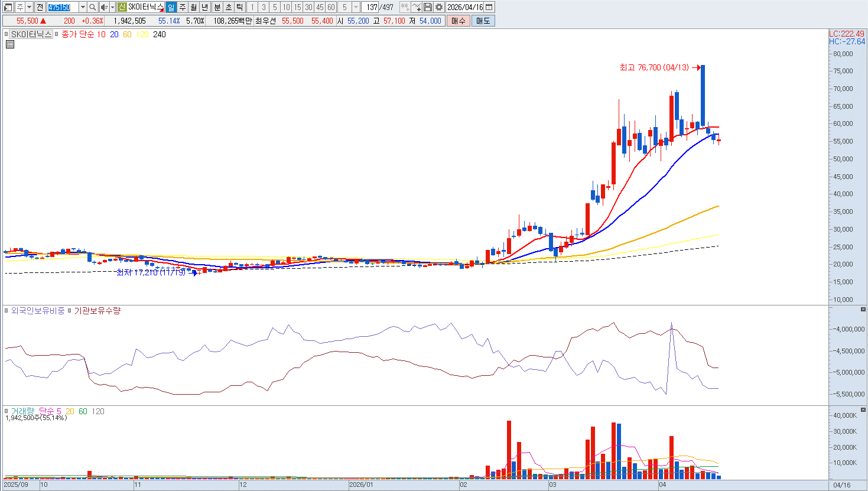Switch chart to 주 weekly period
This screenshot has height=491, width=868.
183,7
